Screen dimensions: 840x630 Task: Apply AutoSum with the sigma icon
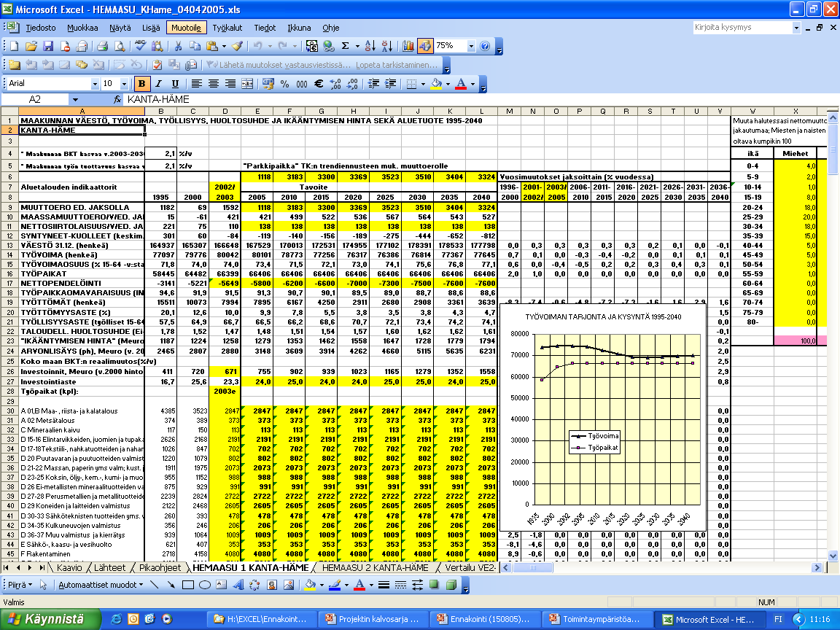tap(346, 47)
